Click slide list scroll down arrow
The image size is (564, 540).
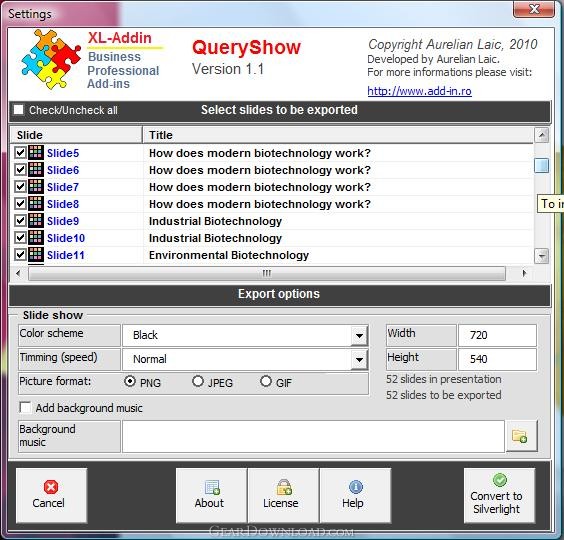click(542, 256)
